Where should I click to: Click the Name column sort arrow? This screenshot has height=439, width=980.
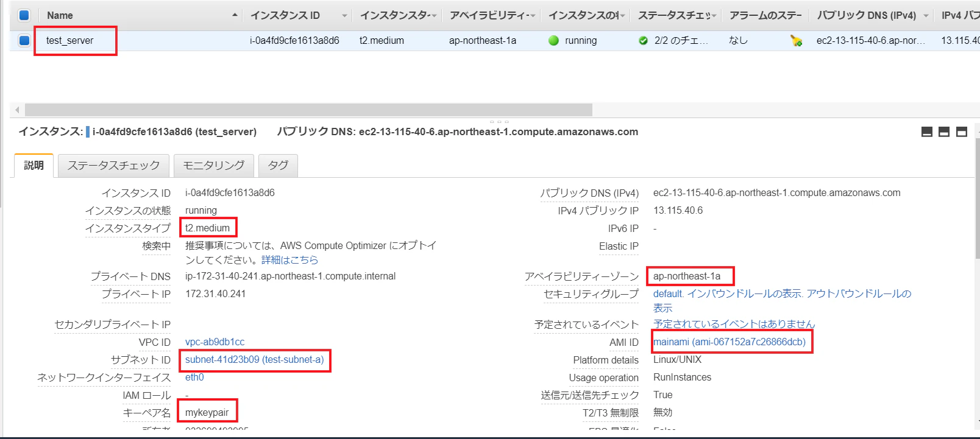[x=235, y=15]
